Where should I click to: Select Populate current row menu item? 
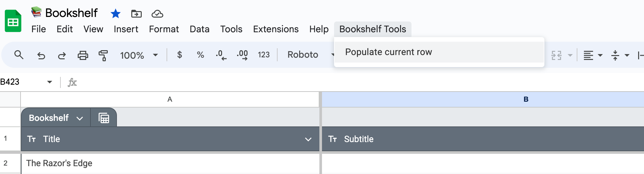click(x=388, y=52)
